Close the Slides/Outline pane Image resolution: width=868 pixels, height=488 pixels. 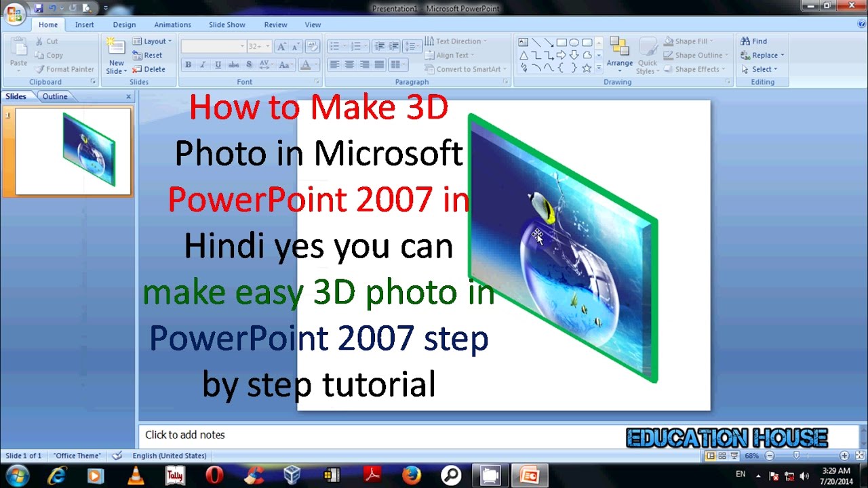tap(128, 96)
